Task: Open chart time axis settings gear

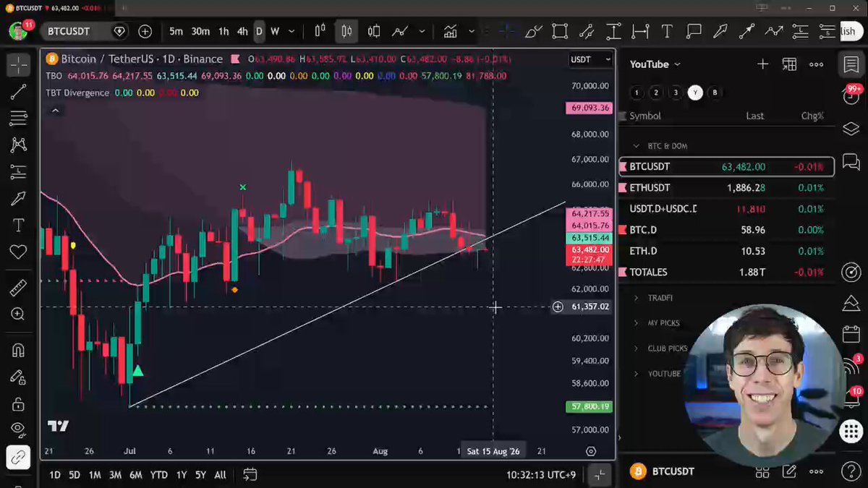Action: coord(591,451)
